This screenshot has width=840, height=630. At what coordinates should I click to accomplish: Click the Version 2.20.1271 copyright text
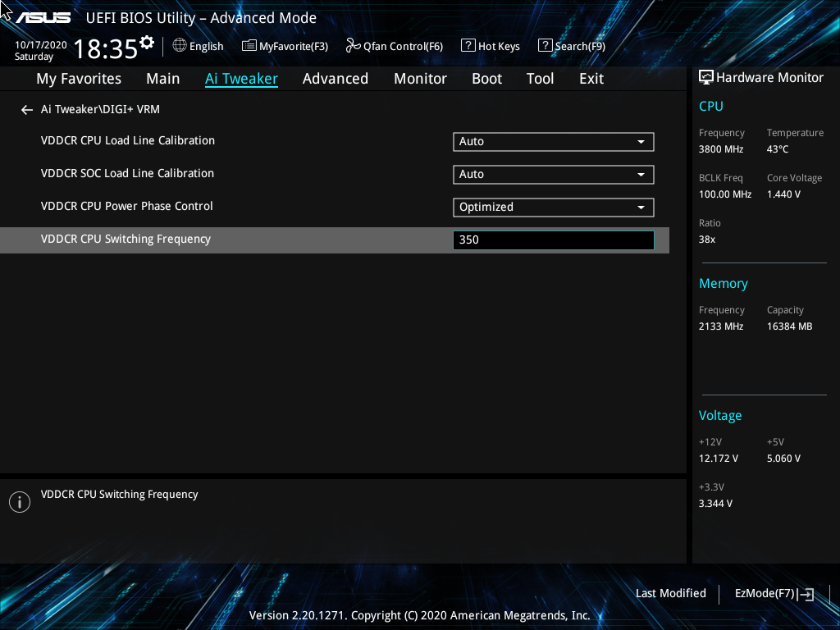(x=419, y=615)
